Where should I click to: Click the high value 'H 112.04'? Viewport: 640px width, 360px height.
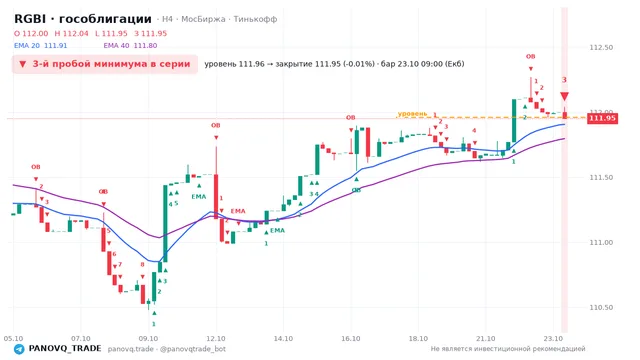tap(71, 33)
